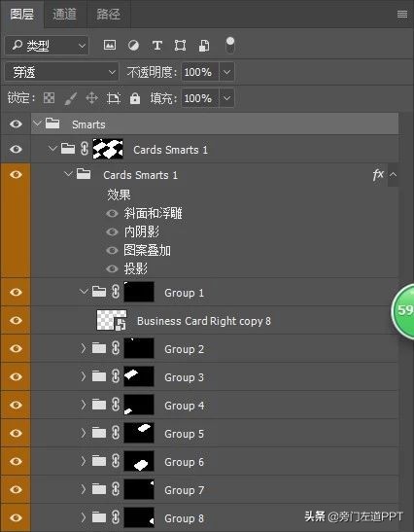Toggle visibility of Bevel and Emboss effect (斜面和浮雕)

112,214
